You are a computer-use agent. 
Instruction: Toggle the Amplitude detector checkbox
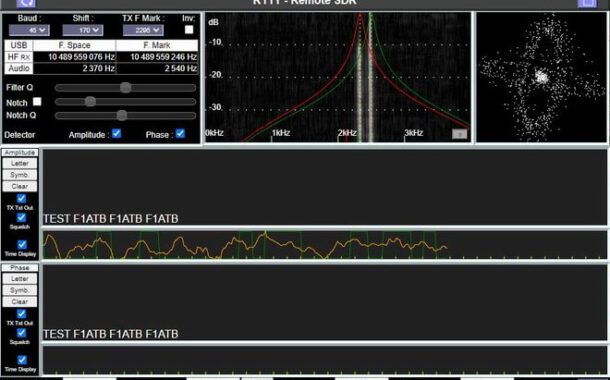pyautogui.click(x=116, y=133)
